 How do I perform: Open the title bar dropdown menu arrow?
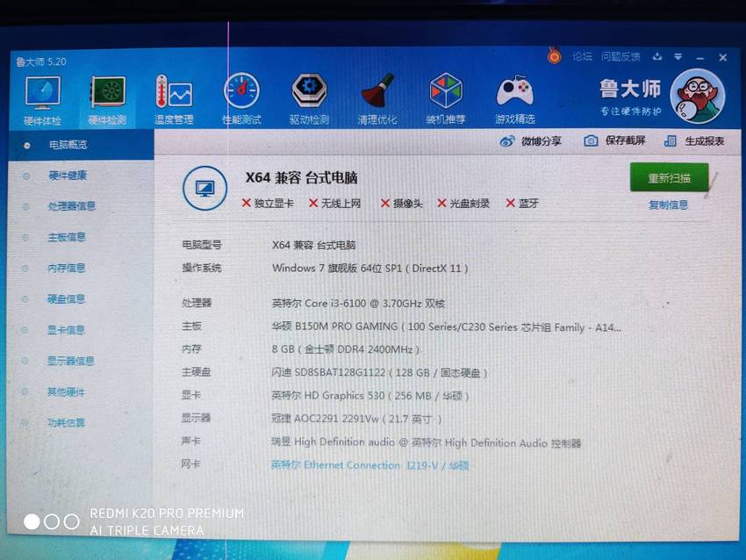678,57
